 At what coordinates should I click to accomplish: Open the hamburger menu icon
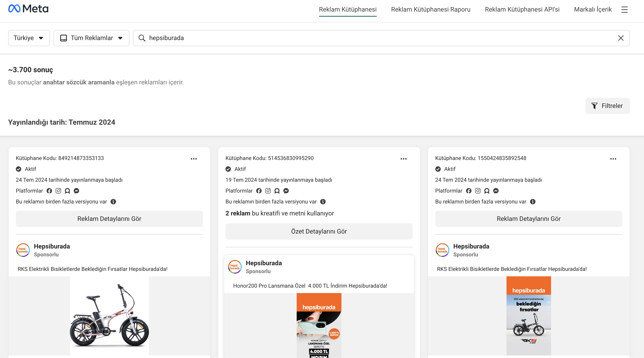click(624, 10)
